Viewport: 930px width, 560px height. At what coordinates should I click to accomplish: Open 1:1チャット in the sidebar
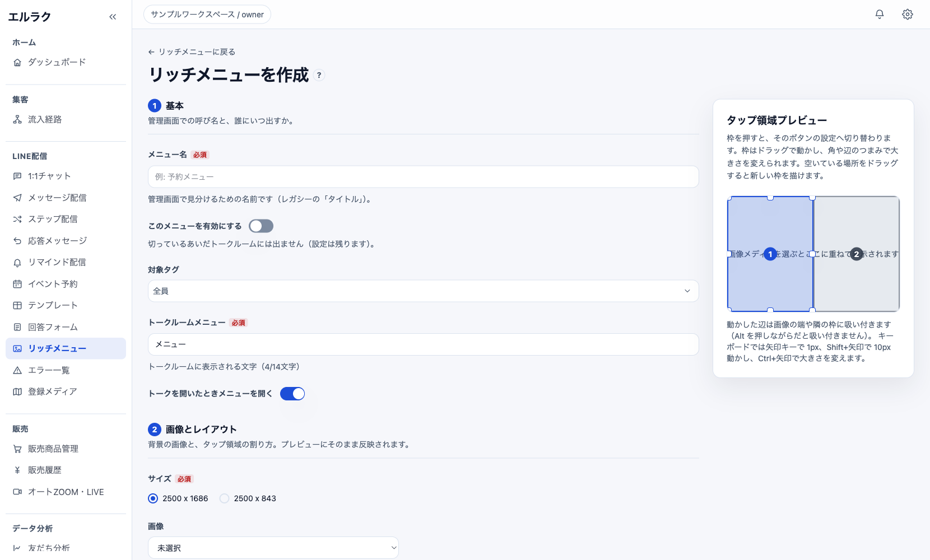pyautogui.click(x=66, y=176)
